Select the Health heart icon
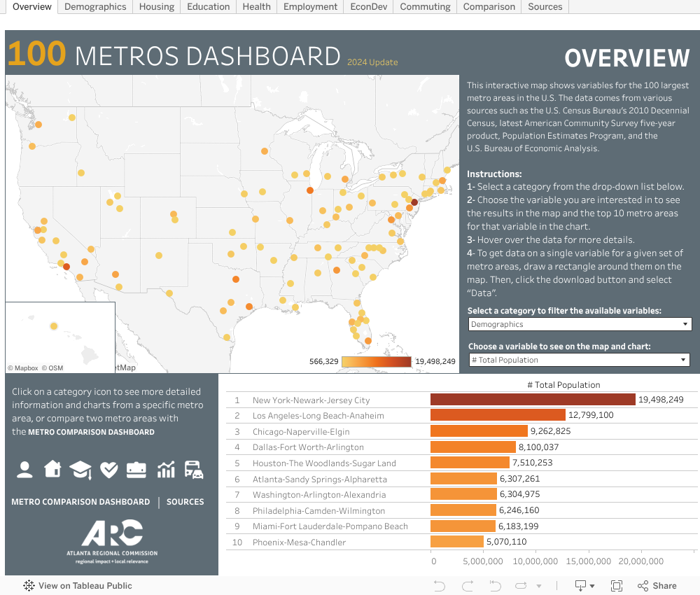This screenshot has width=700, height=595. (x=108, y=470)
